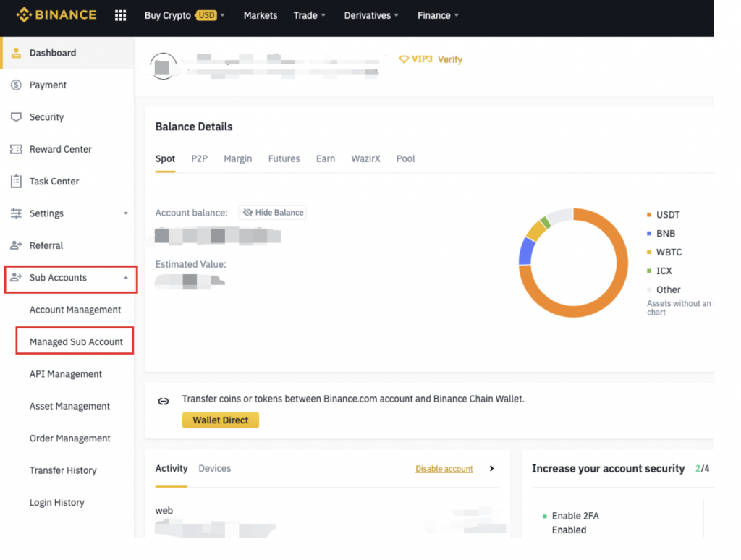
Task: Click the transfer link icon
Action: coord(163,402)
